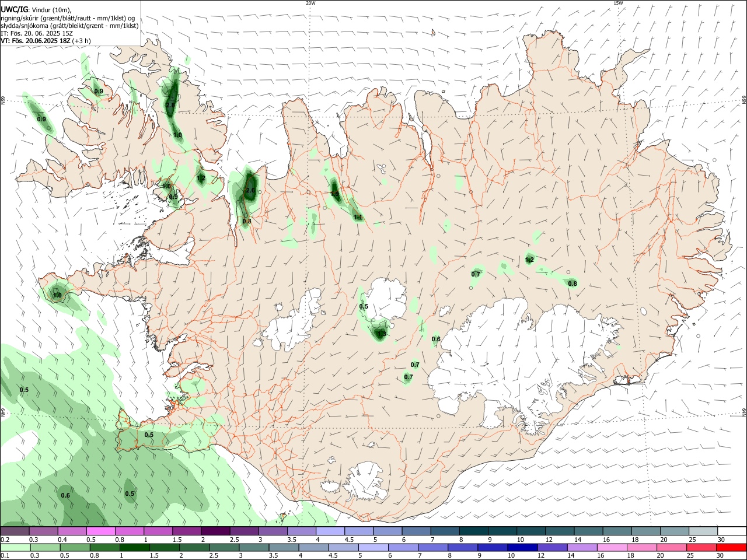Click the pure red 30+ rain swatch
The image size is (747, 560).
pyautogui.click(x=732, y=547)
